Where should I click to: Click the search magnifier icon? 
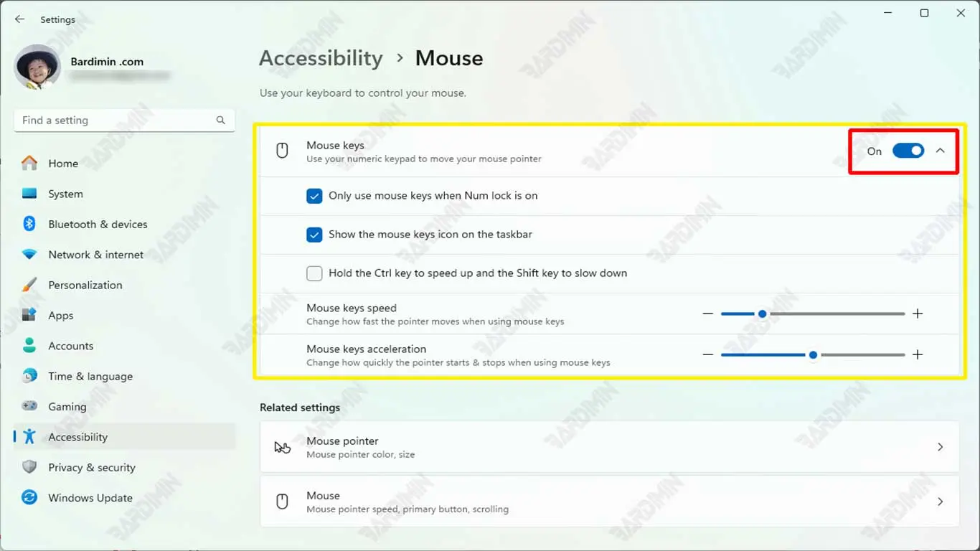tap(221, 121)
